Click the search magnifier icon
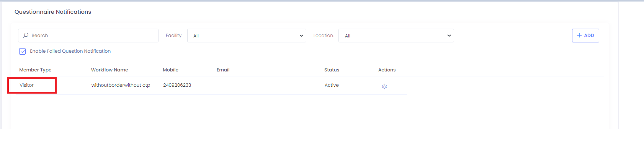The height and width of the screenshot is (149, 644). click(x=26, y=35)
